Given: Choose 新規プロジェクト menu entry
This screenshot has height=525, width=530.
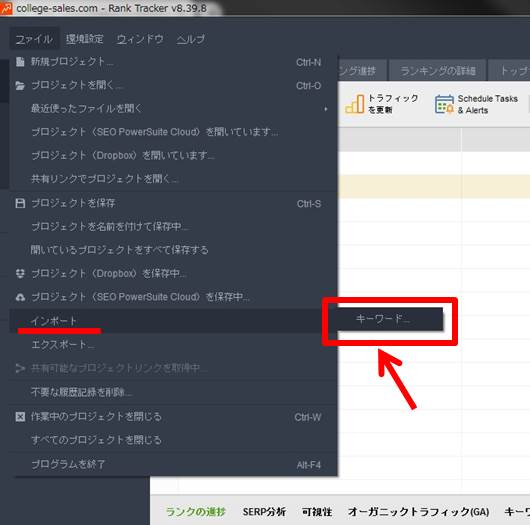Looking at the screenshot, I should tap(173, 62).
